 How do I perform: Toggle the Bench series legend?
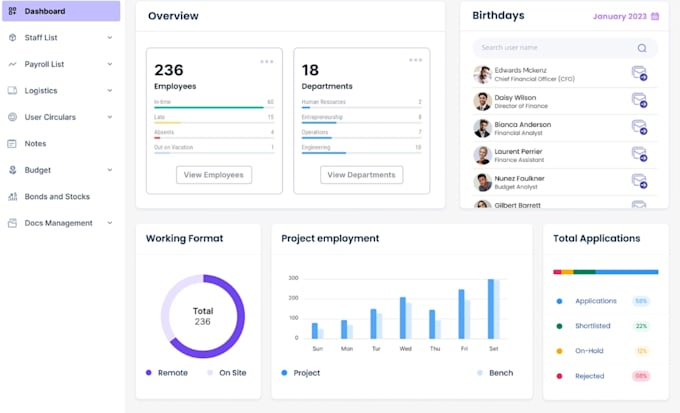pos(495,372)
